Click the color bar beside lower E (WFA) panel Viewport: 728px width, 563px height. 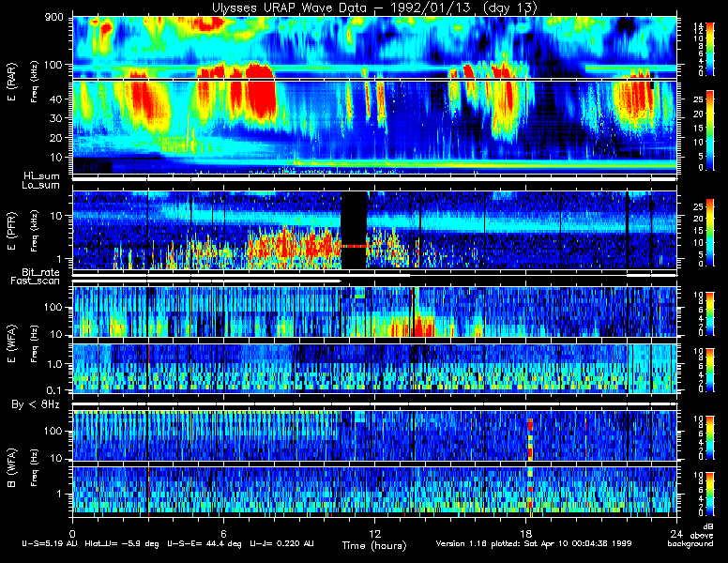coord(710,370)
